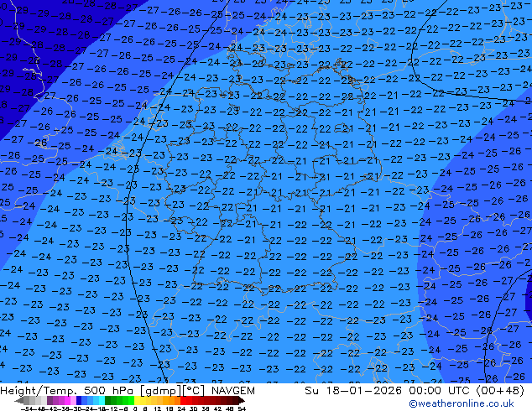
Task: Pick the bright red swatch in legend
Action: coord(183,400)
